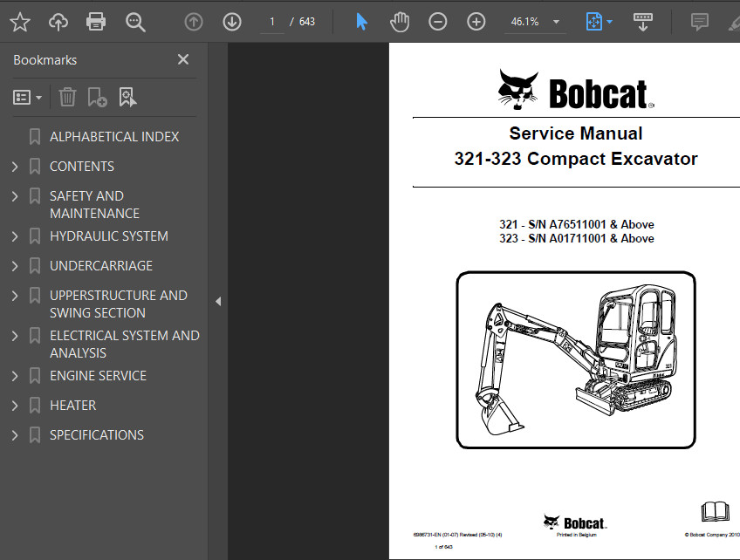This screenshot has height=560, width=740.
Task: Jump to SAFETY AND MAINTENANCE label
Action: [94, 205]
